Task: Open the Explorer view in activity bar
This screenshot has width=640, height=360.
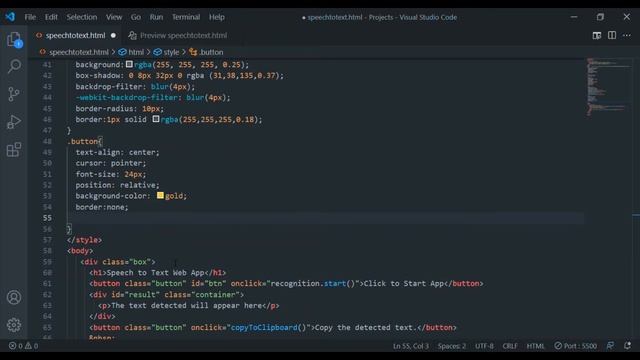Action: pyautogui.click(x=14, y=40)
